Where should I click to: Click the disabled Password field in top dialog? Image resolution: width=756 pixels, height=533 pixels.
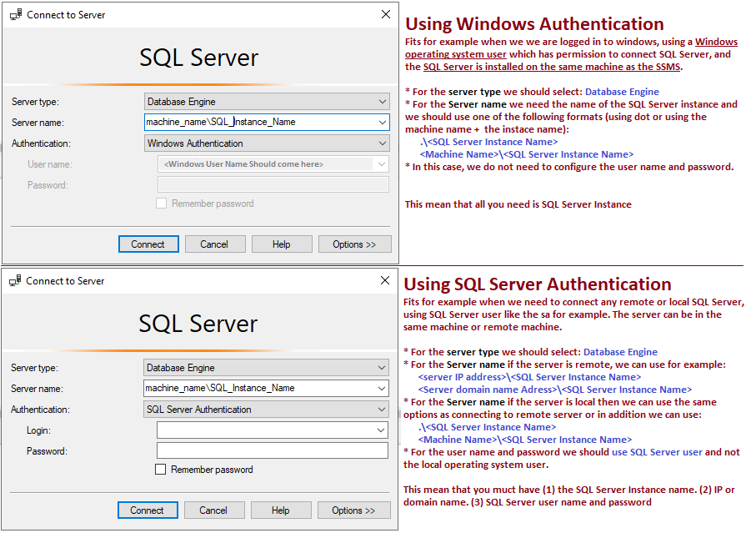tap(273, 184)
